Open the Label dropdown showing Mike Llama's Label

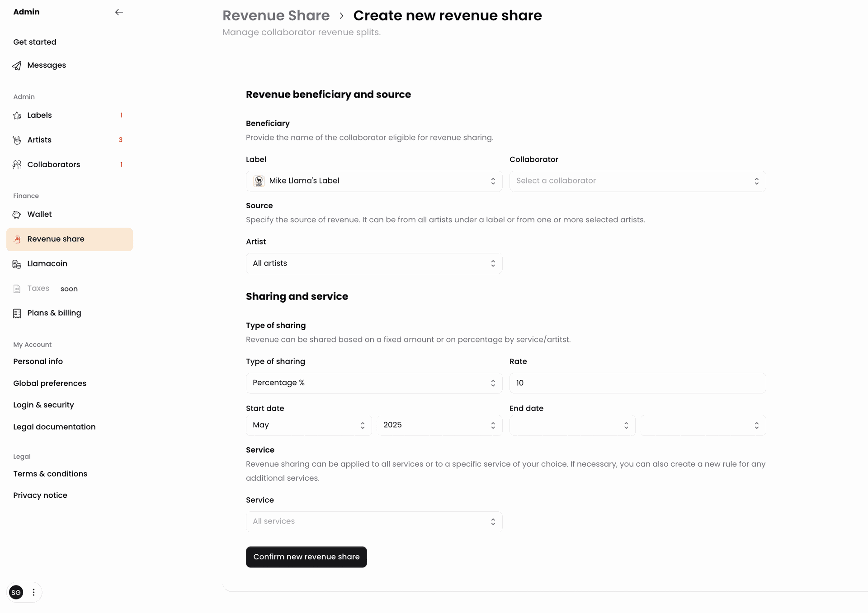374,181
